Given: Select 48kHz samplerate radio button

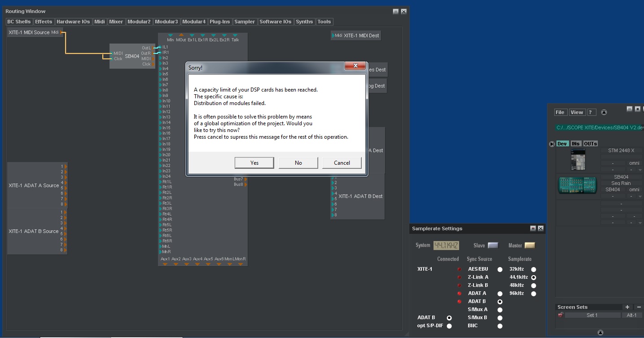Looking at the screenshot, I should [x=534, y=285].
